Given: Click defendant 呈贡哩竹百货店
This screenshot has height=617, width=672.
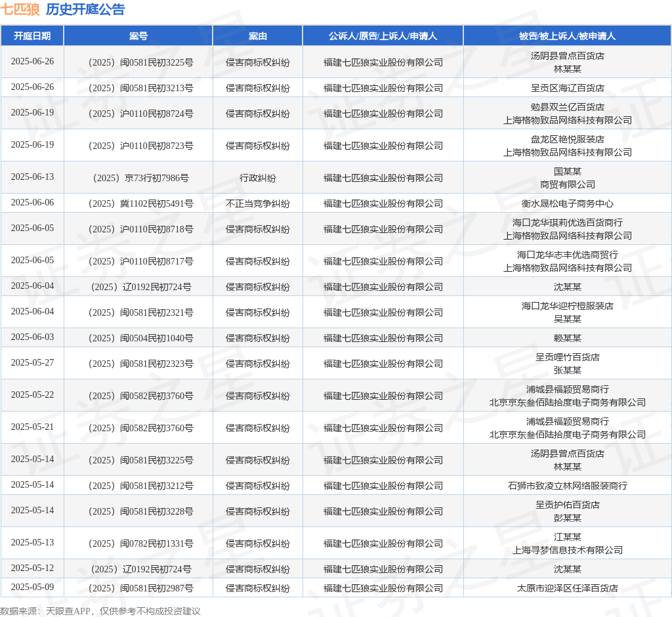Looking at the screenshot, I should pyautogui.click(x=568, y=356).
